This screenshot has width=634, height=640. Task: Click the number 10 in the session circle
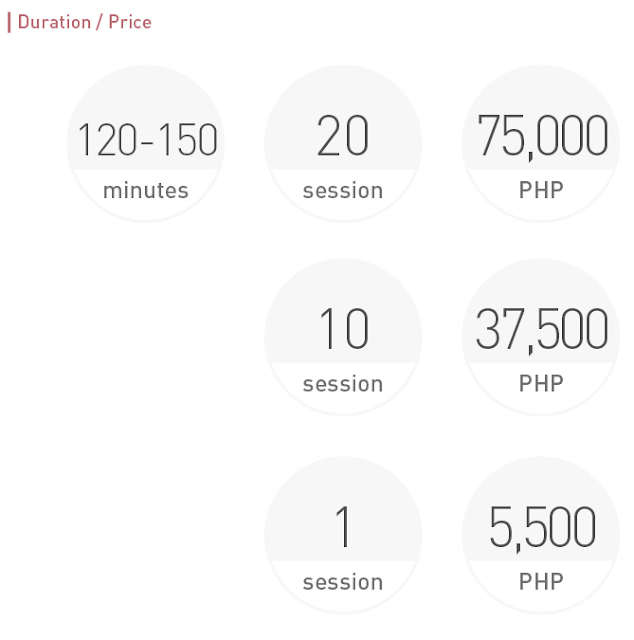coord(343,330)
